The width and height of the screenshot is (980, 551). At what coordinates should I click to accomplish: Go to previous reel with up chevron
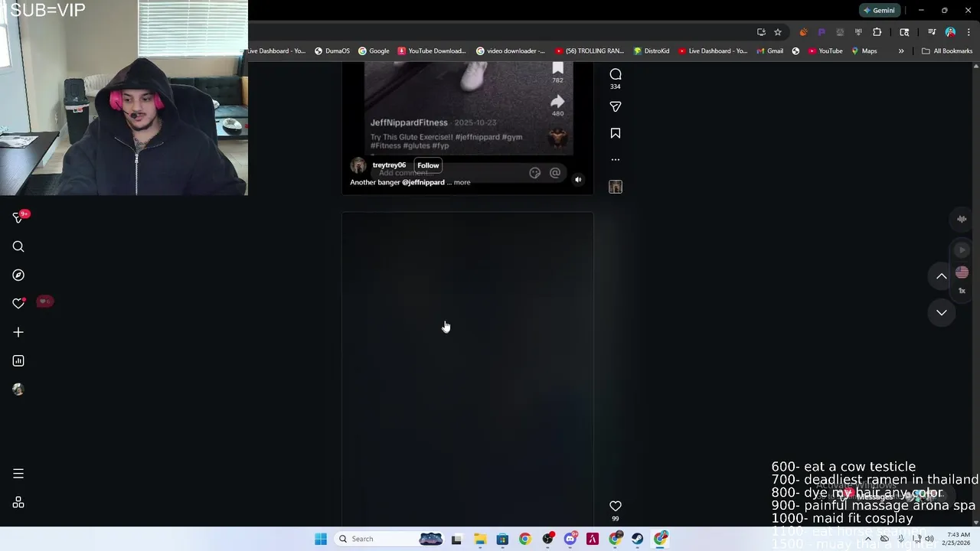point(942,276)
